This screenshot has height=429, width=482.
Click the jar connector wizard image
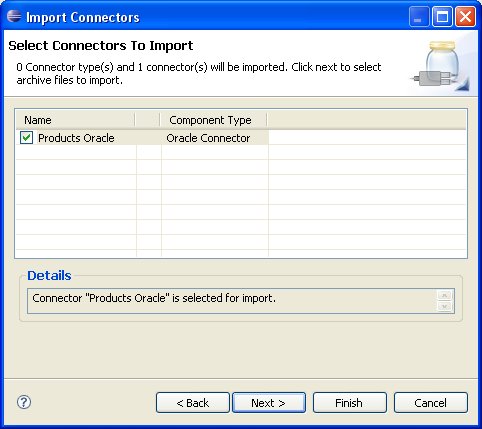coord(440,65)
